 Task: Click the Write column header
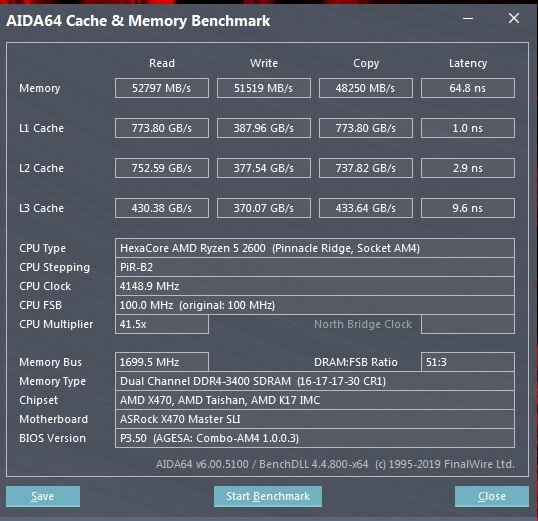click(264, 63)
